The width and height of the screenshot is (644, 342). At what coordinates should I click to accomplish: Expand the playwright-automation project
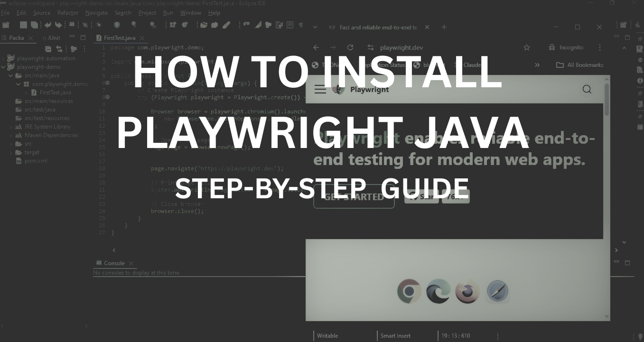point(3,58)
